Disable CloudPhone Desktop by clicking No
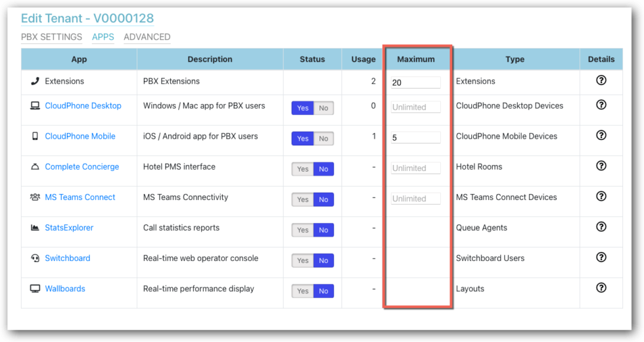 (x=323, y=109)
